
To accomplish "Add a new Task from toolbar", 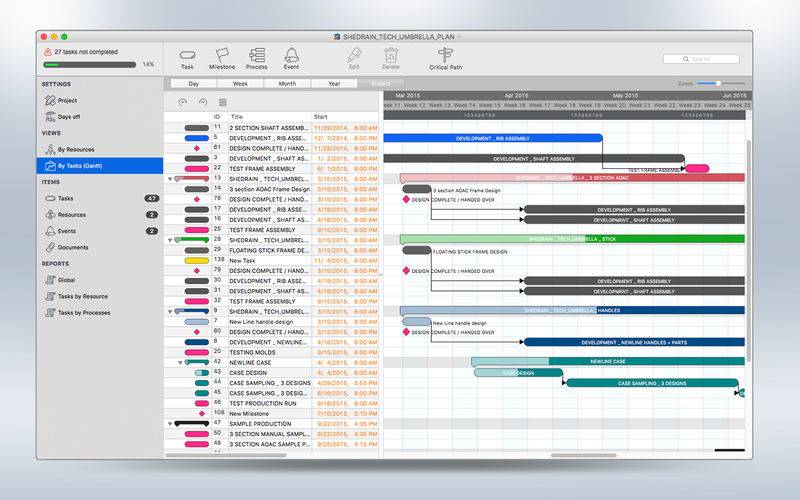I will click(x=187, y=59).
